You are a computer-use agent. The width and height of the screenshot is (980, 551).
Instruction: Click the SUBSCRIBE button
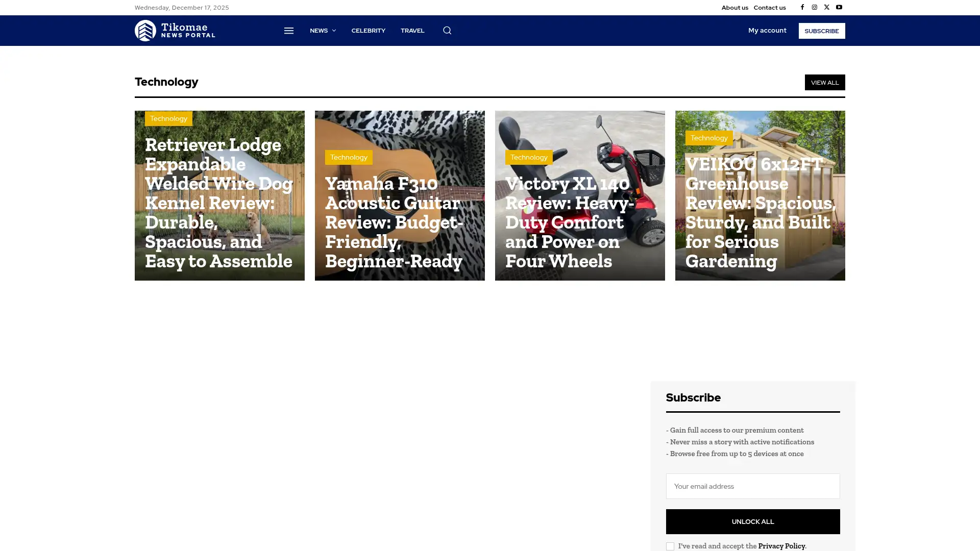click(x=821, y=31)
